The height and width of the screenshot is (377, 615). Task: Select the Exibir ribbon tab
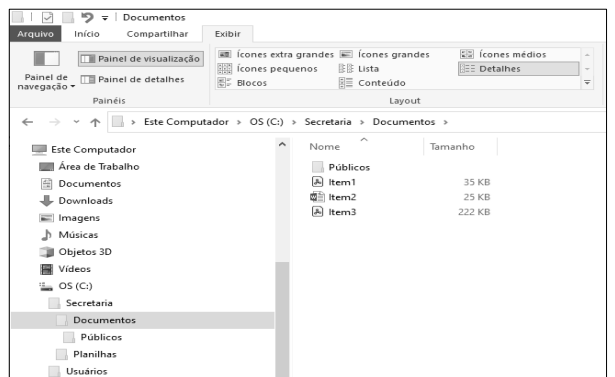pos(227,34)
